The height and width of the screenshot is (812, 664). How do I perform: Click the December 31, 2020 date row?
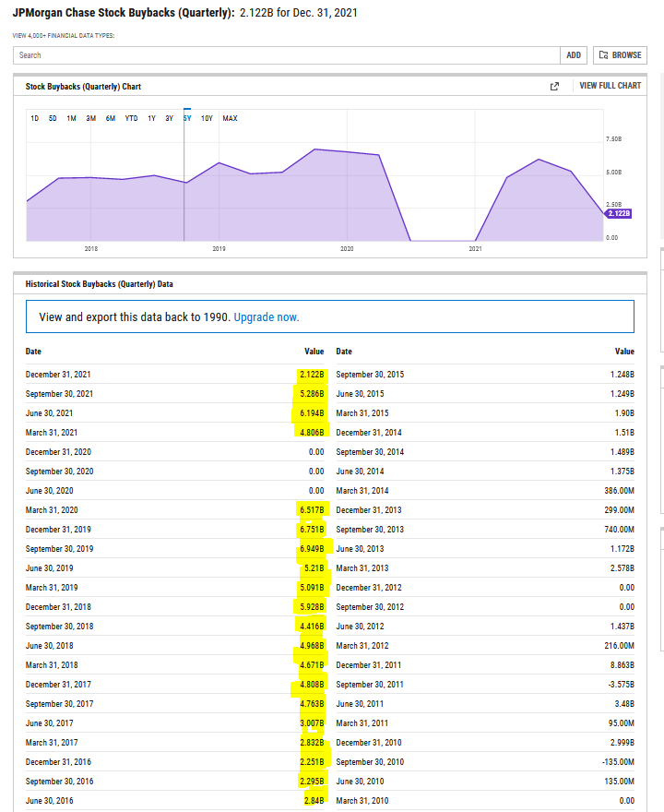coord(174,452)
